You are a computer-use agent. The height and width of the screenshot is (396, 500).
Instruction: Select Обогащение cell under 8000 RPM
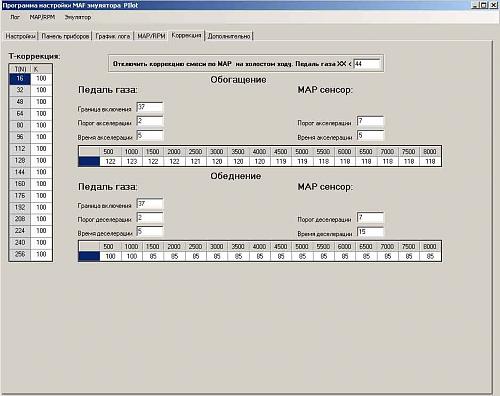pos(430,162)
